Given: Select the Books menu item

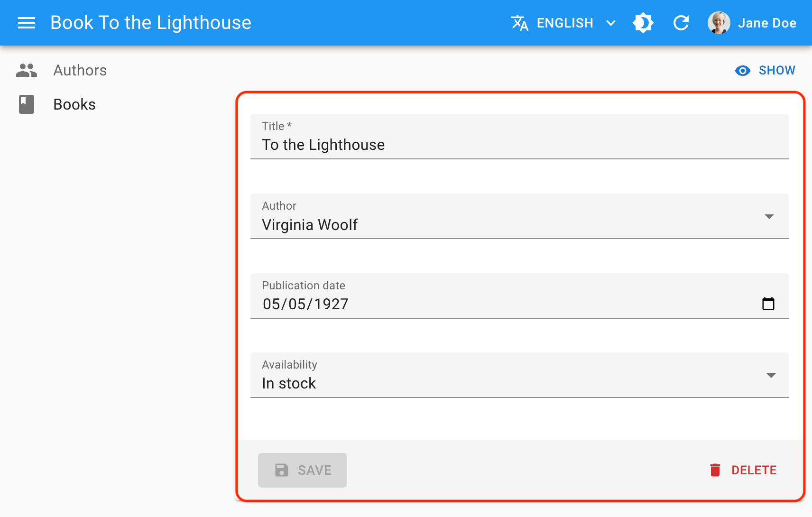Looking at the screenshot, I should 74,104.
